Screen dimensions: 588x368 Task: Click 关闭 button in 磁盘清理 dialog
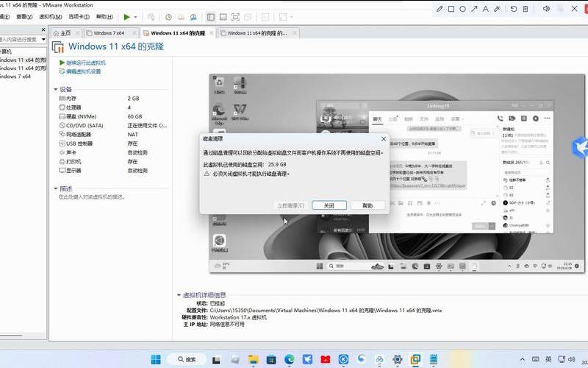329,205
